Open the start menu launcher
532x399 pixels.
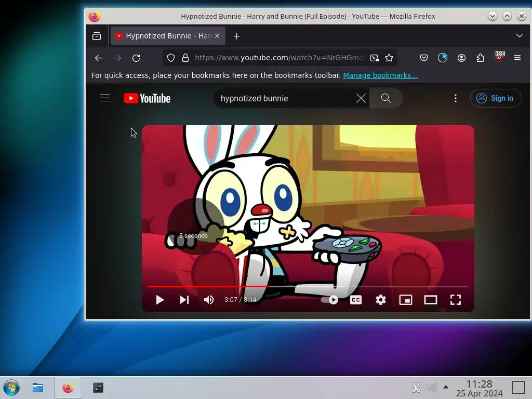click(11, 388)
